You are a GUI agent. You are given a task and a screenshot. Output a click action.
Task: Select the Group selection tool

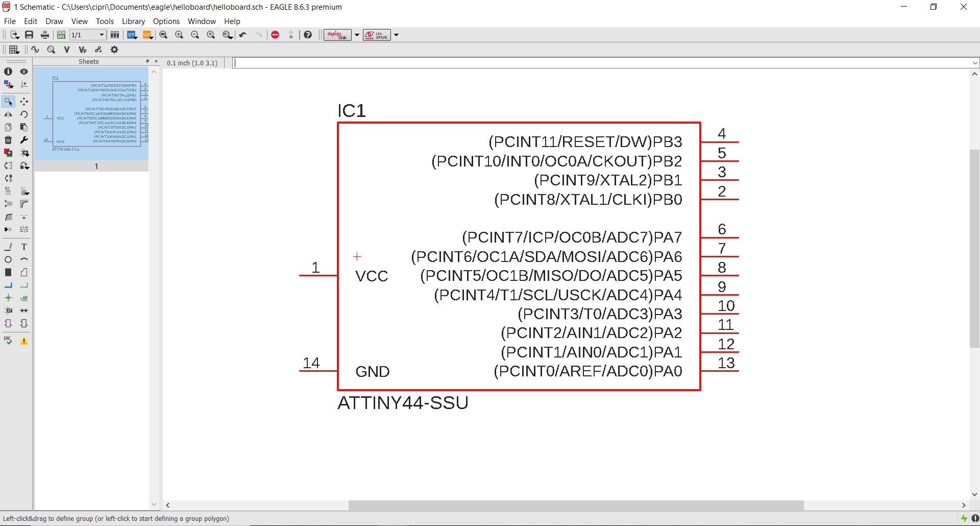click(x=8, y=102)
